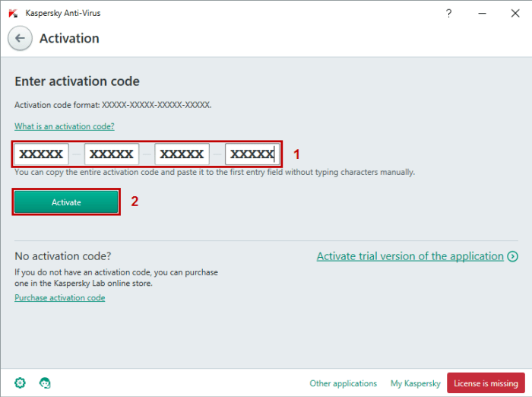Open My Kaspersky link
532x397 pixels.
415,383
